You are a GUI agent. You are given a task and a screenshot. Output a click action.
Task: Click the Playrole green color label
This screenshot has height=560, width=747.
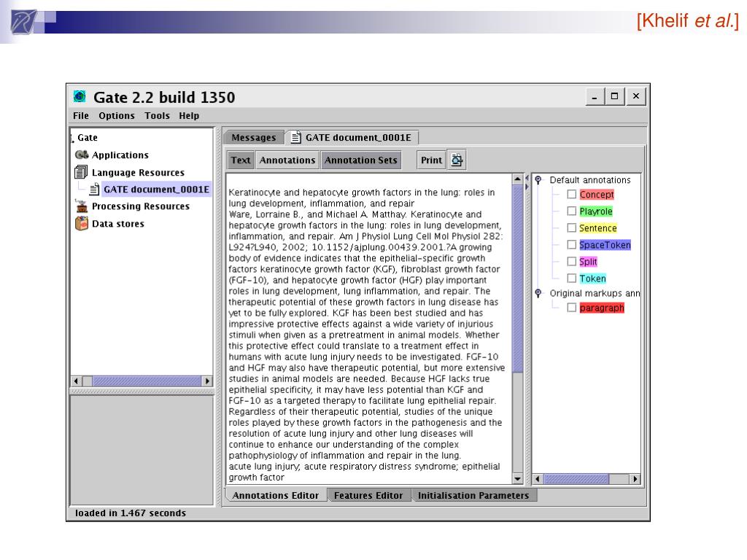coord(596,211)
